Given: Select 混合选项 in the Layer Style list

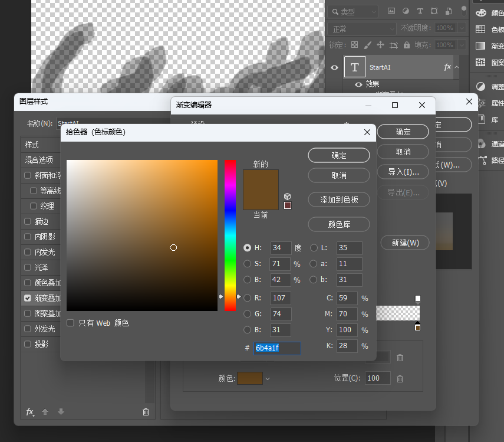Looking at the screenshot, I should pos(39,160).
